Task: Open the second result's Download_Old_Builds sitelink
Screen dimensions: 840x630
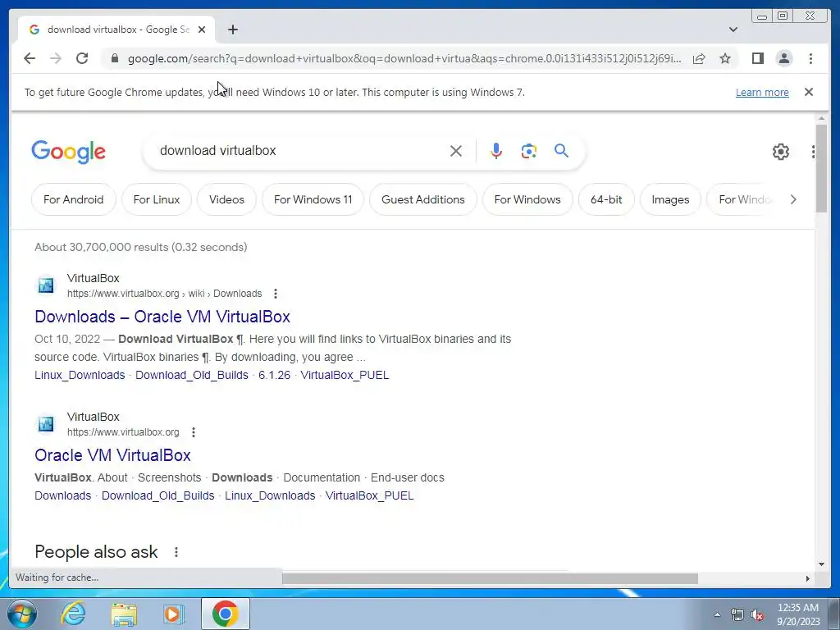Action: [158, 495]
